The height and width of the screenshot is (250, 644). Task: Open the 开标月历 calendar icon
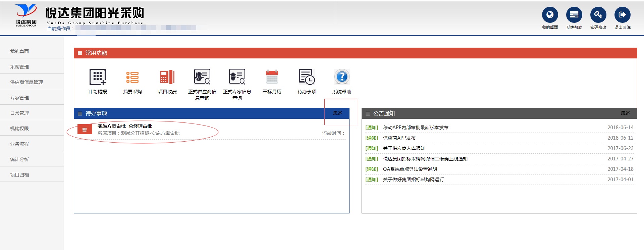click(272, 77)
